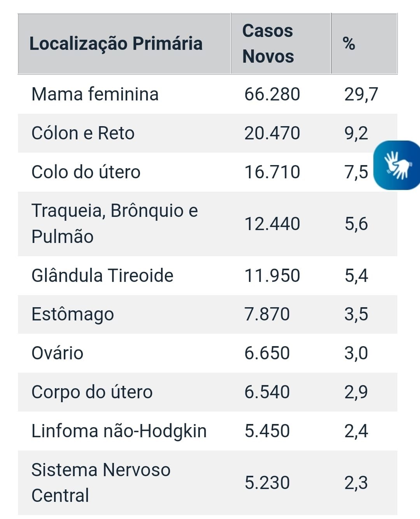Select the 12.440 cases value
Screen dimensions: 420x519
point(272,224)
